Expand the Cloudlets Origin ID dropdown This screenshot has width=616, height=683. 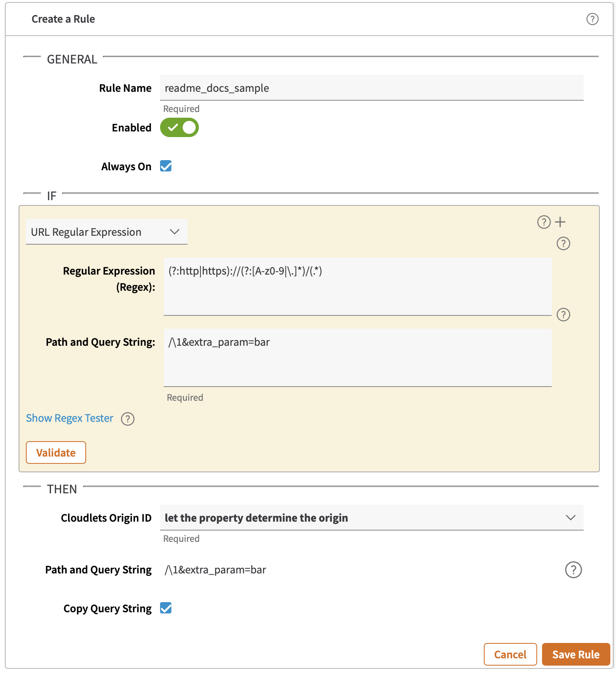pyautogui.click(x=364, y=518)
